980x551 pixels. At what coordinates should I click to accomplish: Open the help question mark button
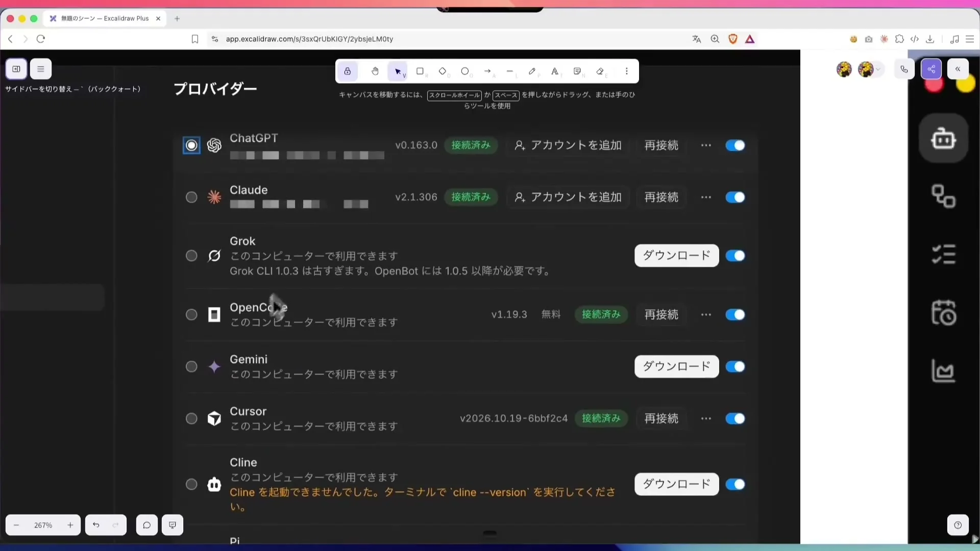[x=958, y=525]
